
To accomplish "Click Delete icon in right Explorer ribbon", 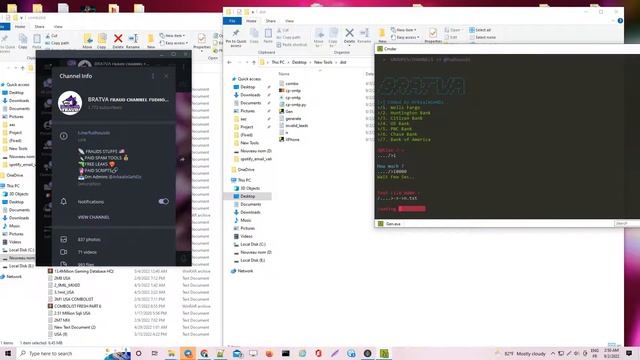I will coord(349,33).
